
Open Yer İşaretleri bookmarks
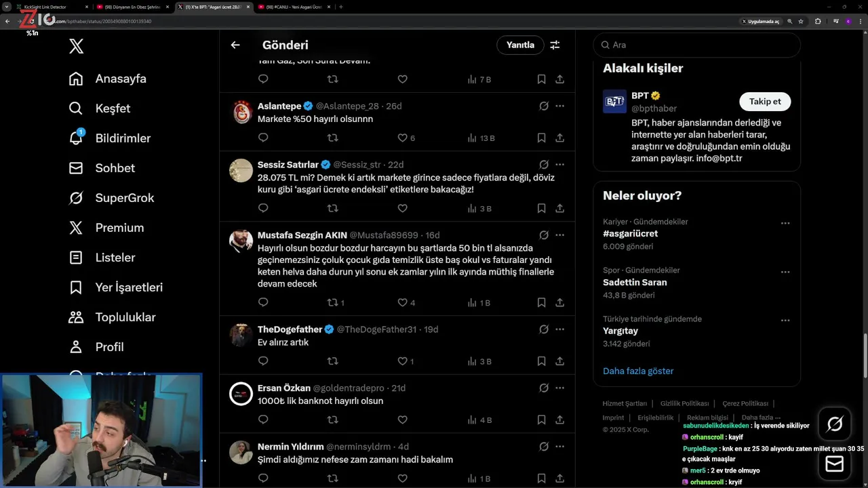(116, 287)
